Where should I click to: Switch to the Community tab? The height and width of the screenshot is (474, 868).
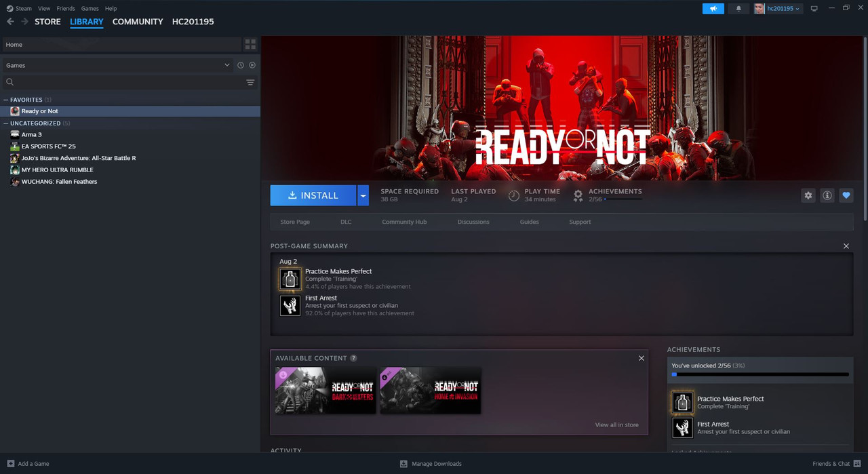coord(138,22)
